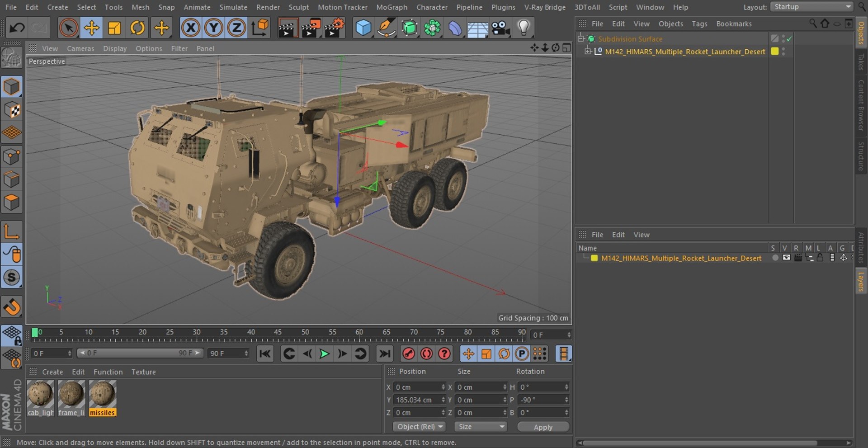Switch to the Layers side tab
The height and width of the screenshot is (448, 868).
[861, 282]
